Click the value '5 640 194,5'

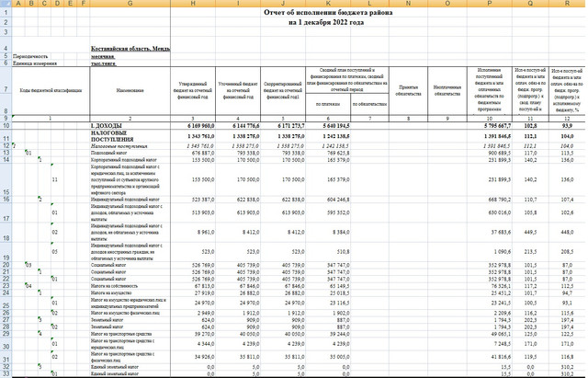(x=335, y=125)
